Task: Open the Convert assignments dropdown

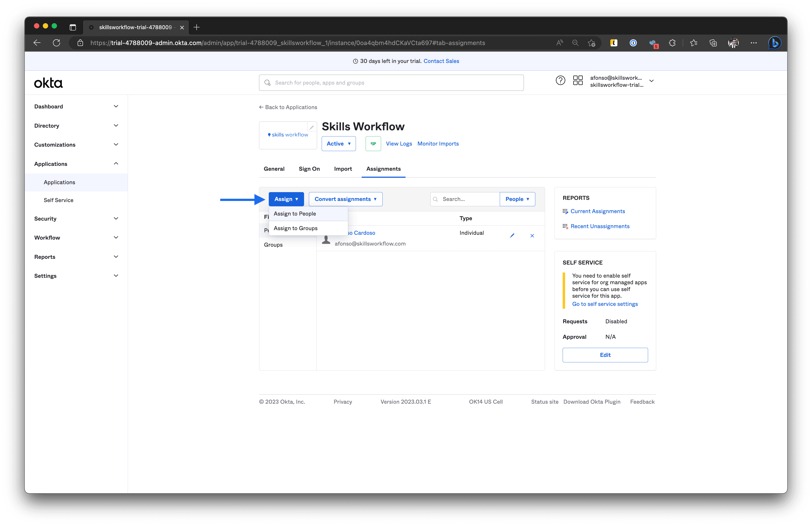Action: pyautogui.click(x=345, y=199)
